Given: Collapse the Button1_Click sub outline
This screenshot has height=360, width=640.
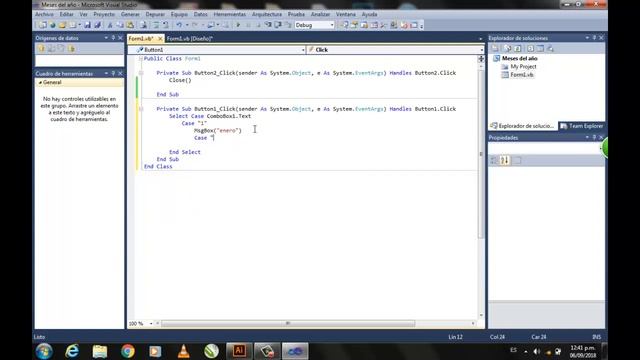Looking at the screenshot, I should point(141,109).
